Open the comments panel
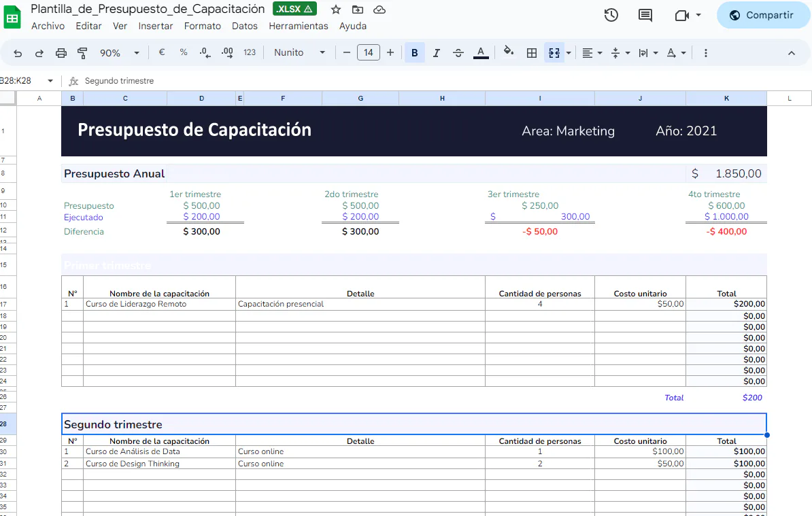 (645, 15)
